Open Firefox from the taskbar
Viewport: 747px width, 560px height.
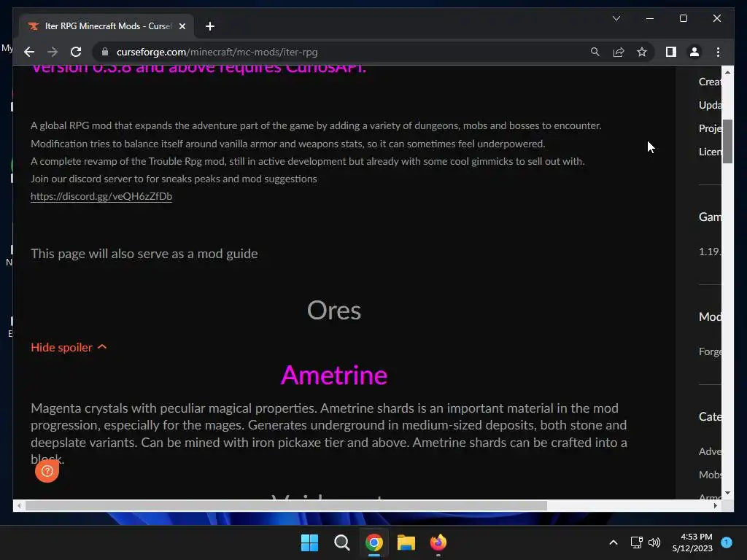pyautogui.click(x=438, y=542)
